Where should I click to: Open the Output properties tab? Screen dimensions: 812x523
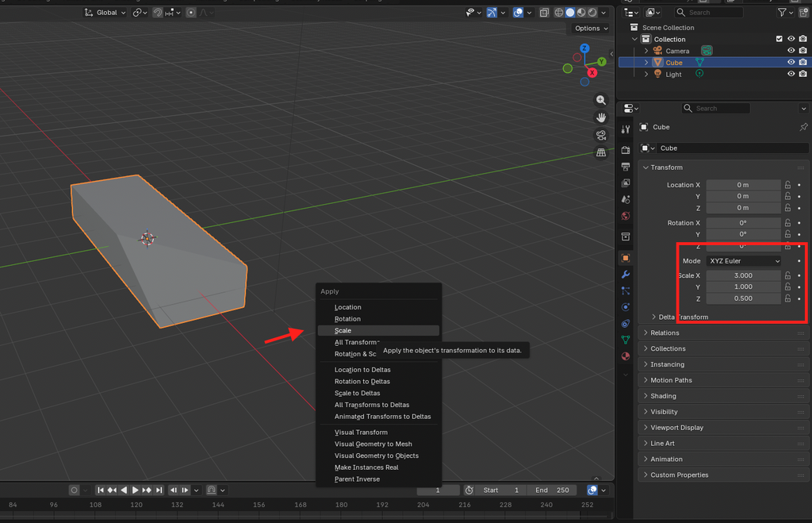pyautogui.click(x=626, y=167)
